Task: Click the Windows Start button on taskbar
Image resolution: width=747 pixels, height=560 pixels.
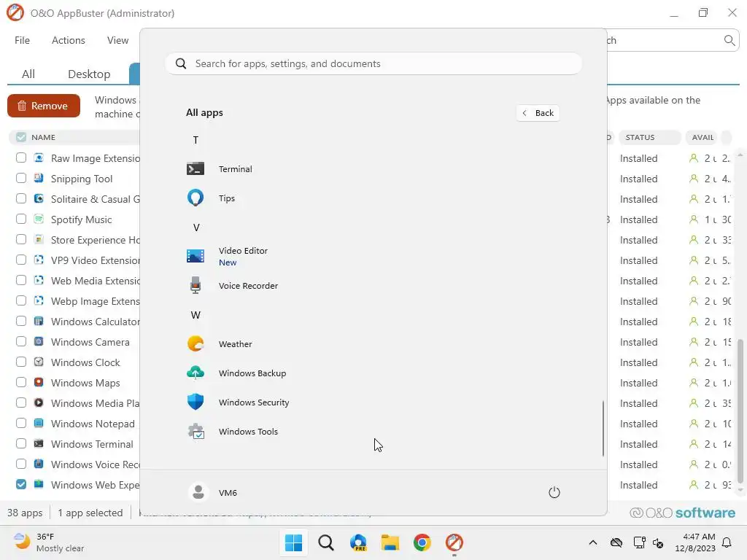Action: (x=293, y=542)
